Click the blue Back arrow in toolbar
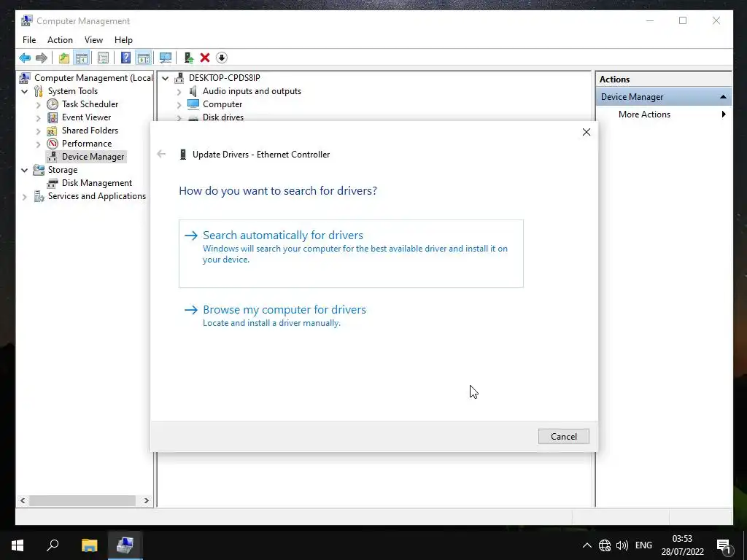Viewport: 747px width, 560px height. (x=25, y=58)
